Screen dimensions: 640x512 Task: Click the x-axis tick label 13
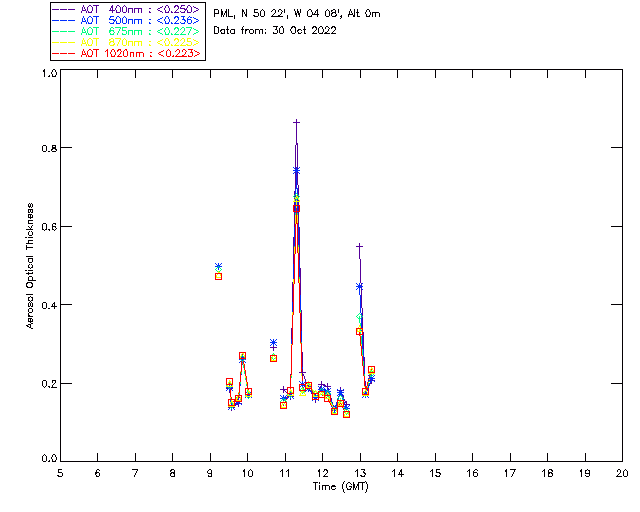(360, 473)
